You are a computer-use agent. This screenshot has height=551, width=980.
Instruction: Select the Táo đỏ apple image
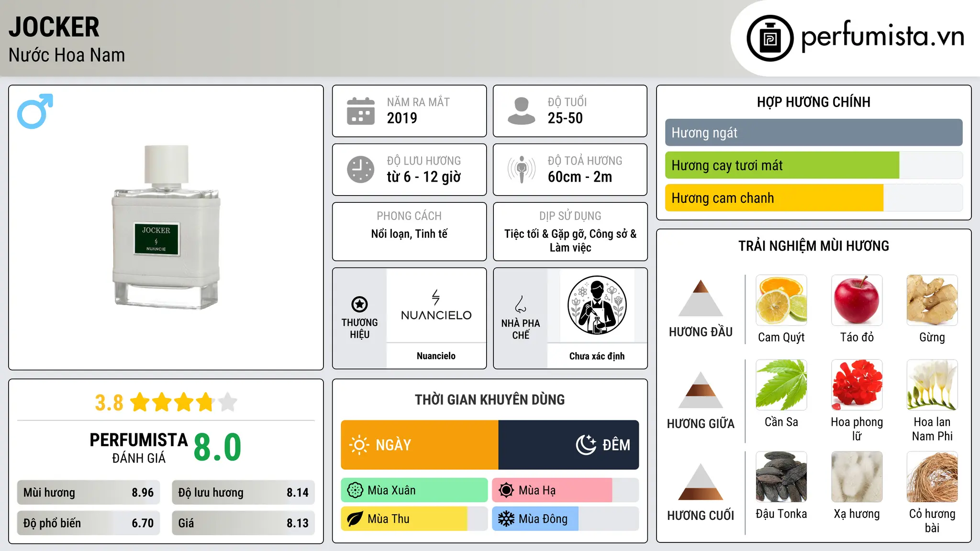[x=857, y=300]
